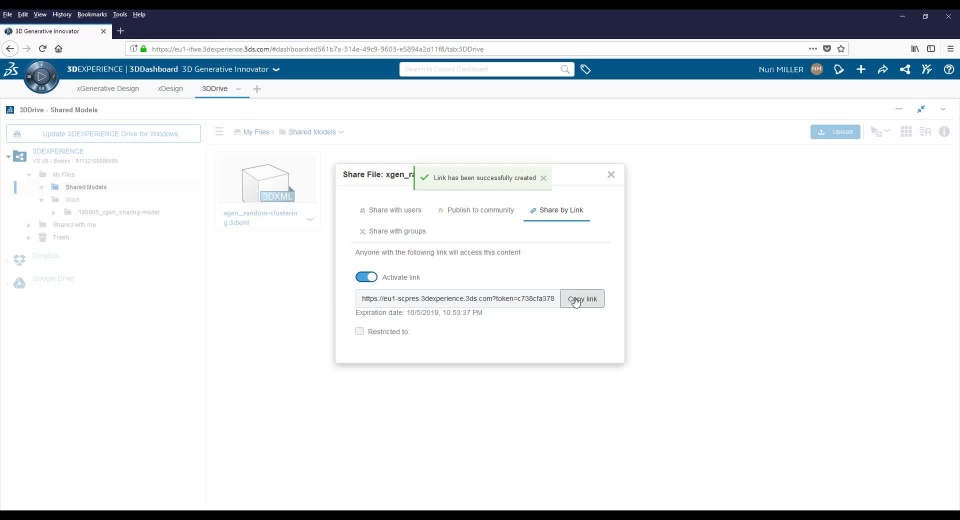Open the browser Tools menu

click(120, 14)
